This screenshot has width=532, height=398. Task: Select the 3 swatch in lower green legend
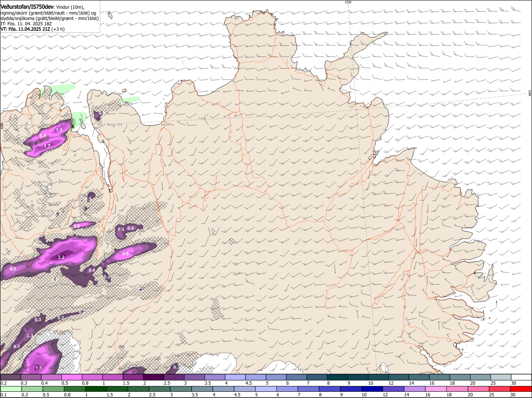tap(181, 389)
